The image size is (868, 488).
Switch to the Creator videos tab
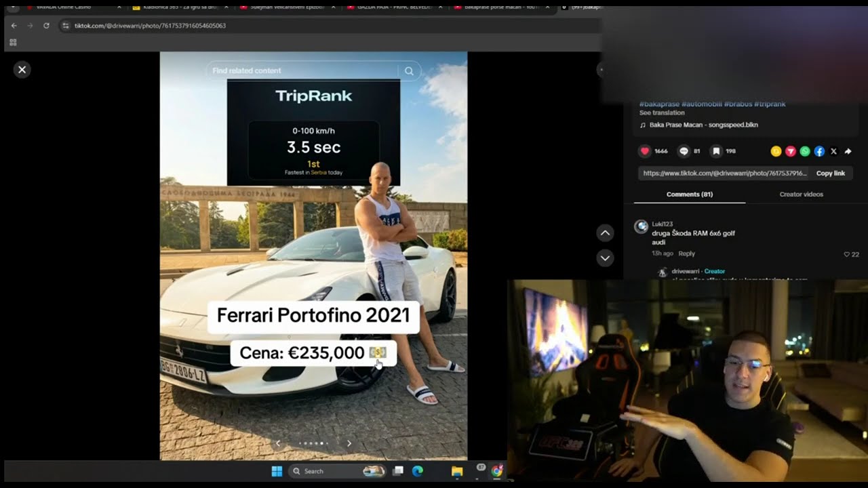tap(801, 195)
